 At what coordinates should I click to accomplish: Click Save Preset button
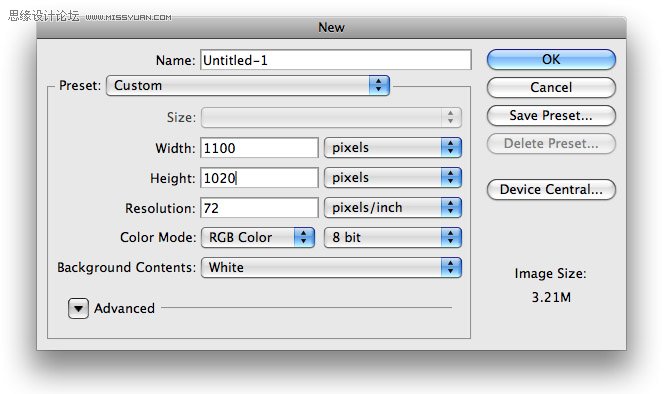tap(551, 116)
